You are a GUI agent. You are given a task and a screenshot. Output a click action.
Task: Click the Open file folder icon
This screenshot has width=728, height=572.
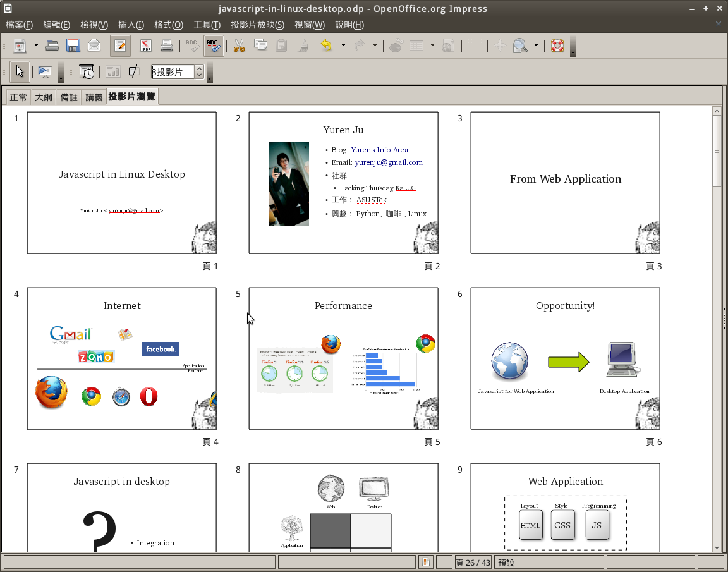point(52,46)
